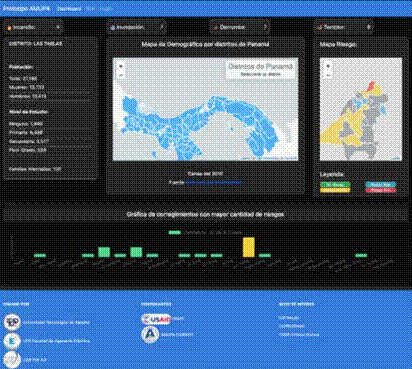Open the Dashboard nav item
The height and width of the screenshot is (369, 412).
69,9
